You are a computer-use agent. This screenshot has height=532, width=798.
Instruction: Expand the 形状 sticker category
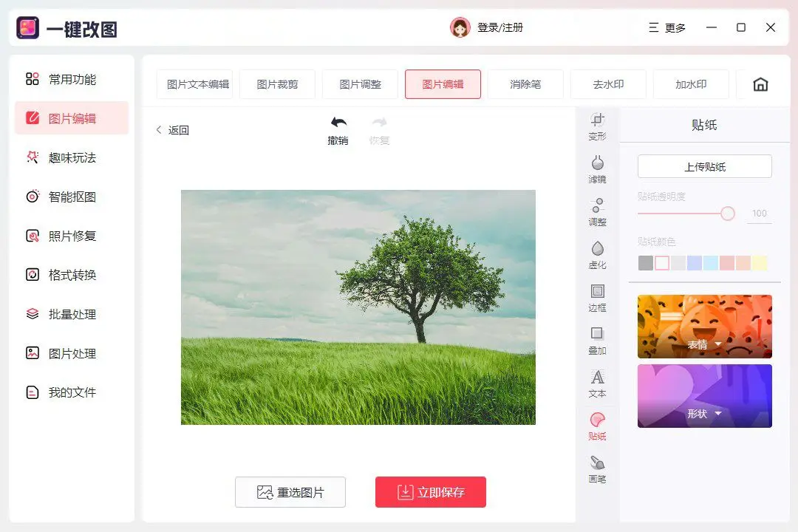click(x=703, y=414)
